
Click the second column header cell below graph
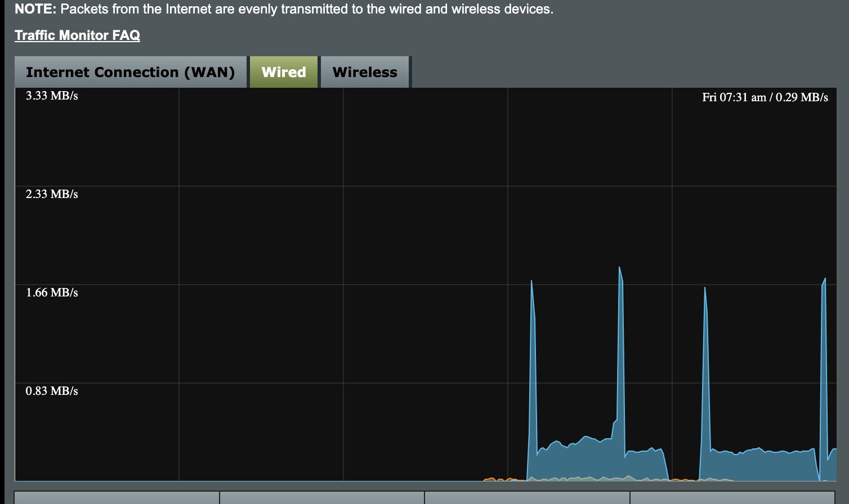322,497
